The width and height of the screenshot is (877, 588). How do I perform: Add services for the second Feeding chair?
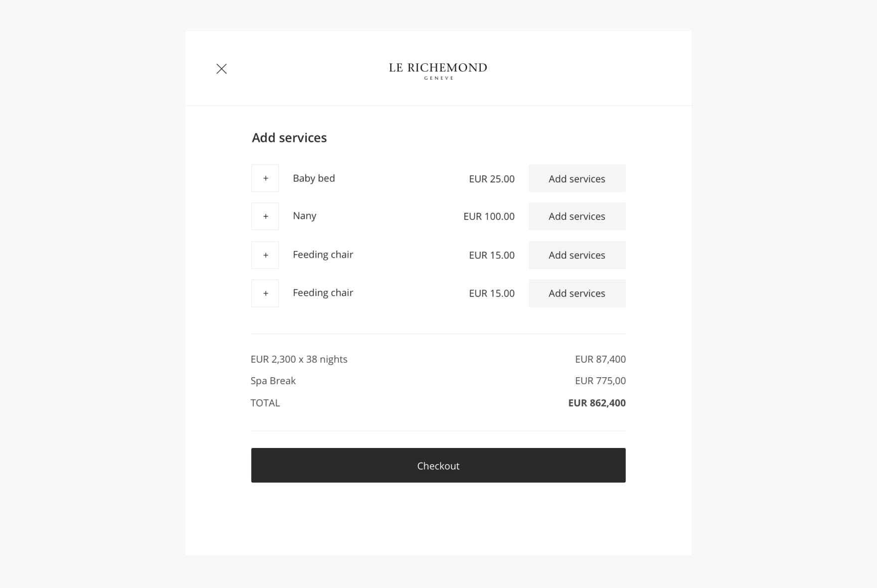pos(577,294)
